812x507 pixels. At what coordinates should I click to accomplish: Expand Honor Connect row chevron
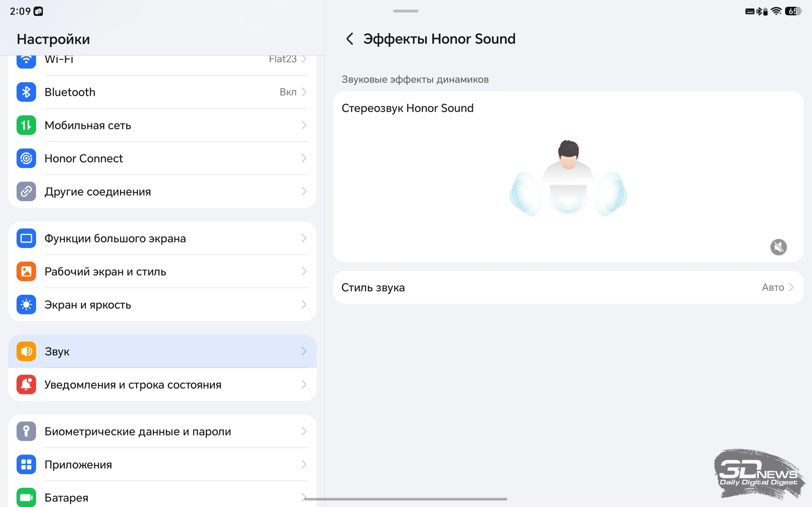click(304, 158)
